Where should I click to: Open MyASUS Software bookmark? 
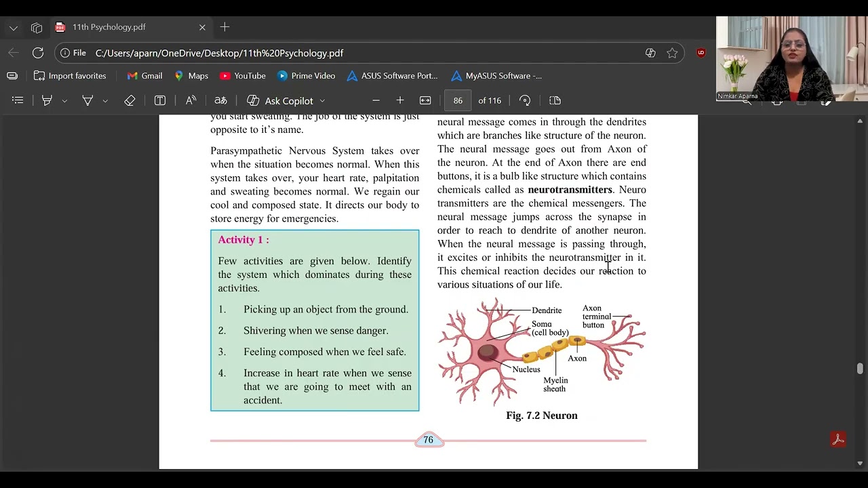[x=496, y=76]
